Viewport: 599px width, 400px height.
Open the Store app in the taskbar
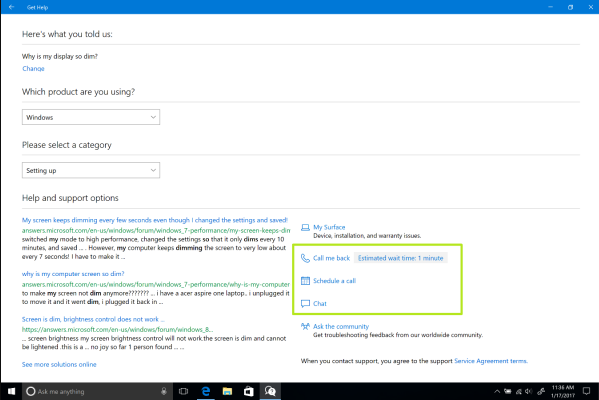point(249,391)
